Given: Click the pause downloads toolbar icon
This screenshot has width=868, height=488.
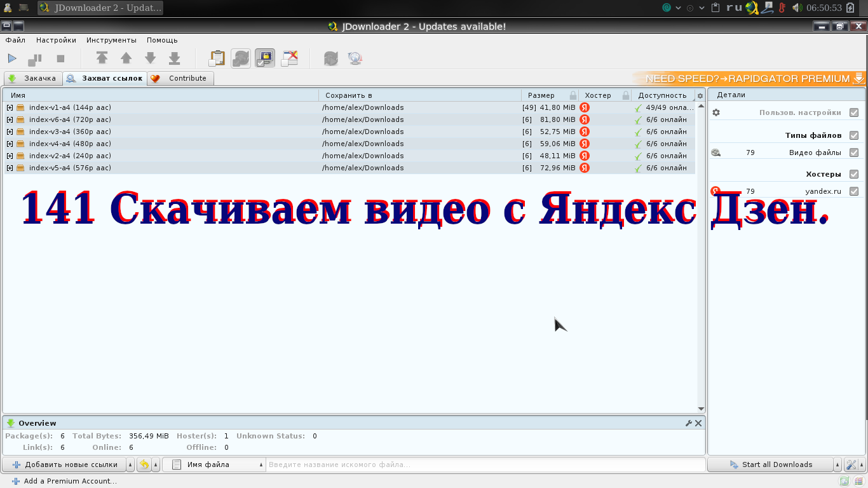Looking at the screenshot, I should pyautogui.click(x=35, y=58).
